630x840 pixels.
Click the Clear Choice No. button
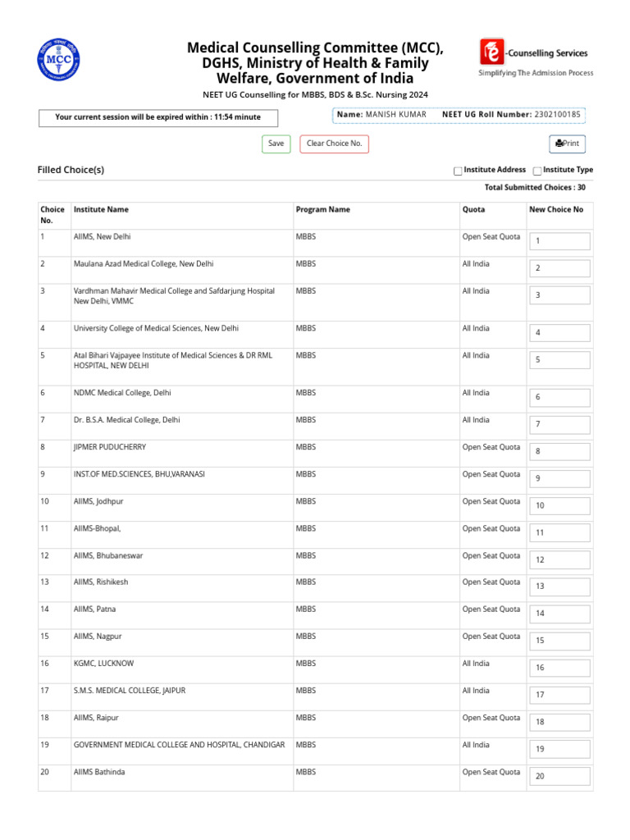334,144
